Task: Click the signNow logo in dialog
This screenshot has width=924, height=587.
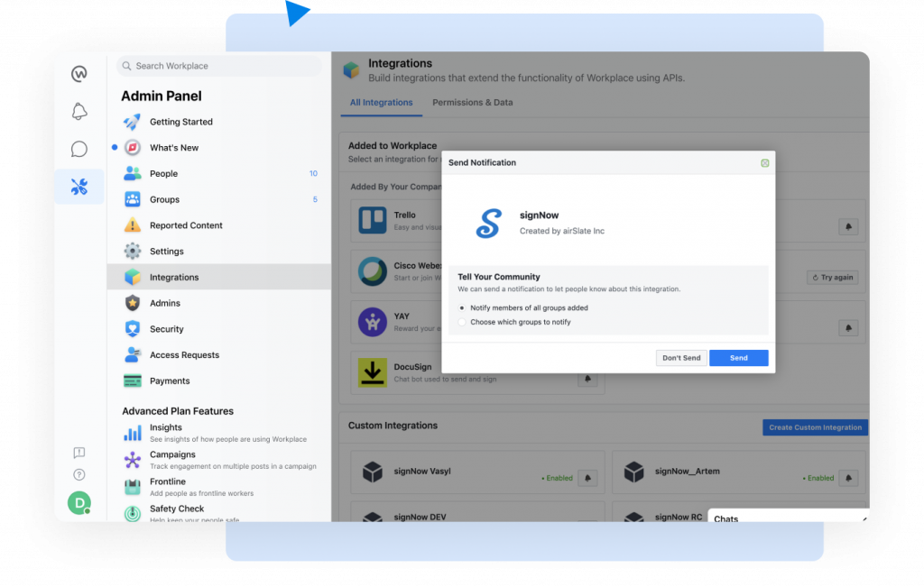Action: 488,224
